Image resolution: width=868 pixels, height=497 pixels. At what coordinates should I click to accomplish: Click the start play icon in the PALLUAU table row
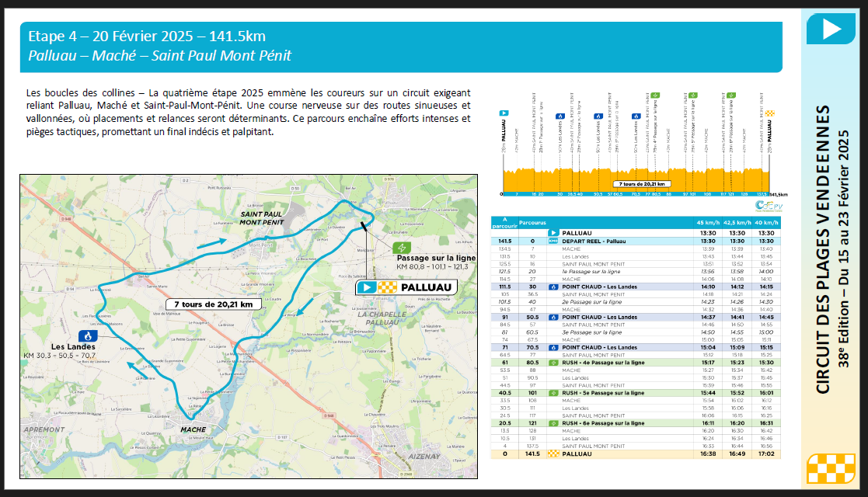[553, 233]
